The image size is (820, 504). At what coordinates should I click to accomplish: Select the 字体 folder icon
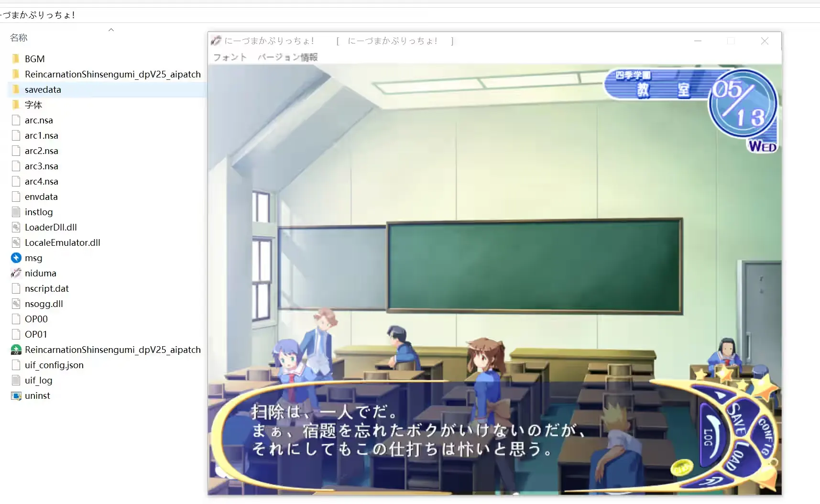tap(16, 105)
